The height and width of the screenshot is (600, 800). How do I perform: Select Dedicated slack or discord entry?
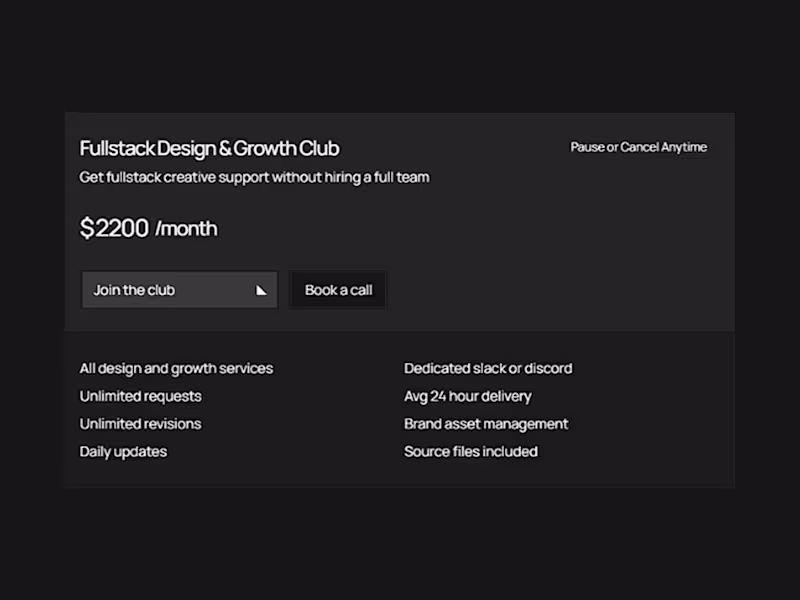point(488,368)
